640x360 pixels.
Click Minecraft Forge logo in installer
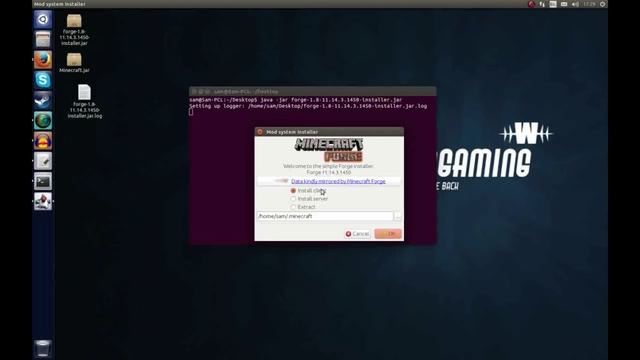coord(329,150)
